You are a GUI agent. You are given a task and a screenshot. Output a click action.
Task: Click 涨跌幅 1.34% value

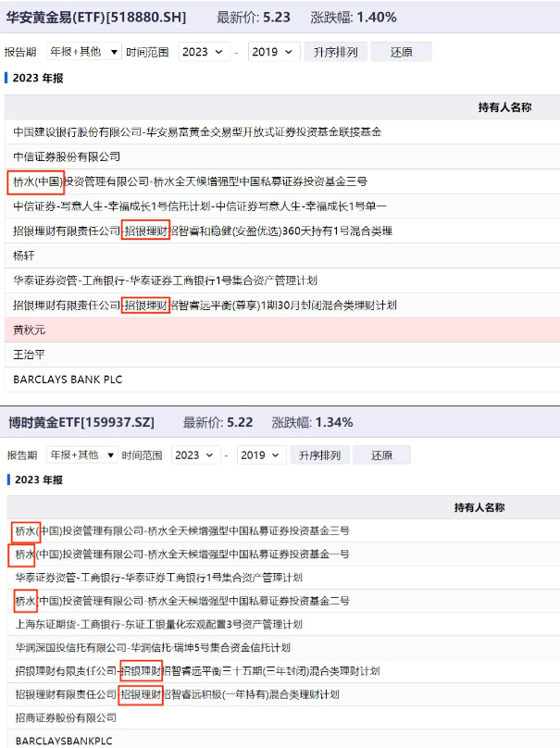coord(334,422)
